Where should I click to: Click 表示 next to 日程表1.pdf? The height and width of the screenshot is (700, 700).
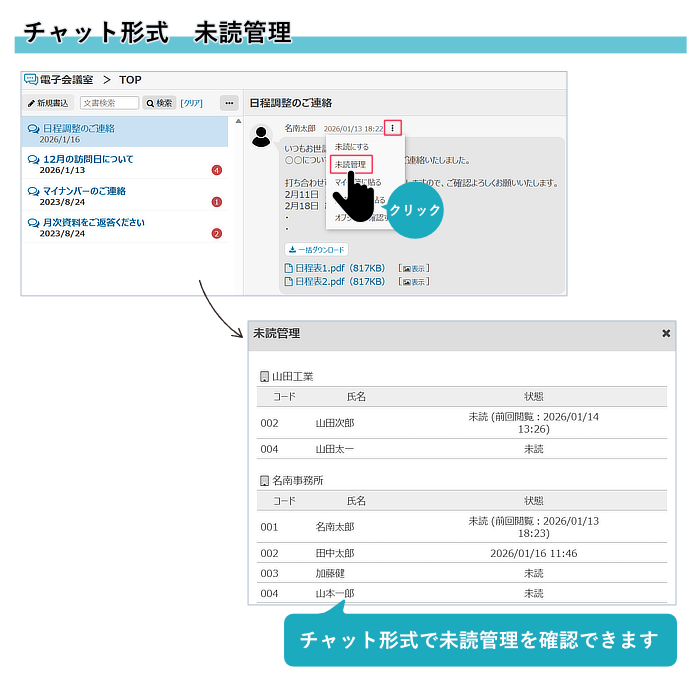414,268
